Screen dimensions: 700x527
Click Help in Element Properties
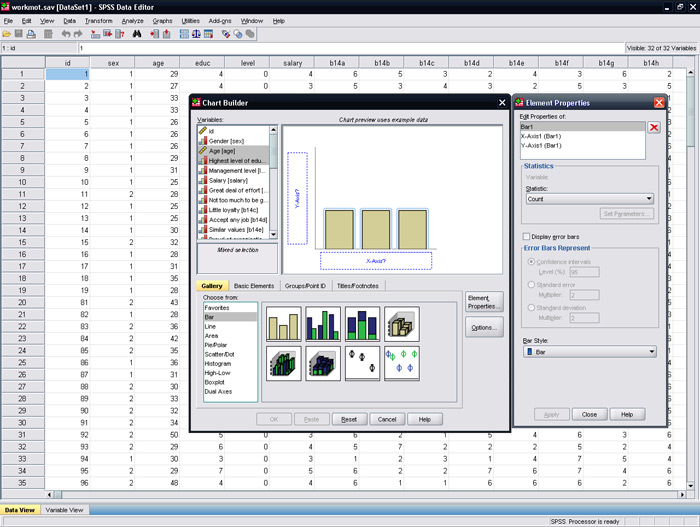tap(627, 414)
